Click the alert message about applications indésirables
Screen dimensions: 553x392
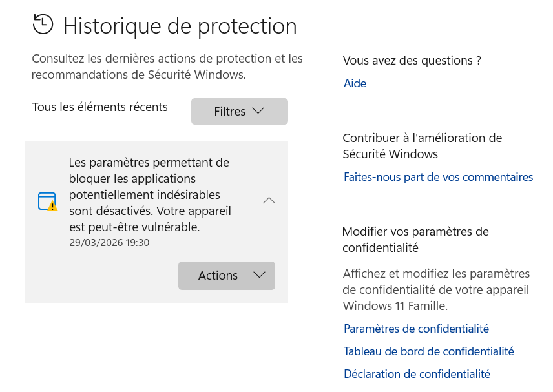[x=150, y=194]
